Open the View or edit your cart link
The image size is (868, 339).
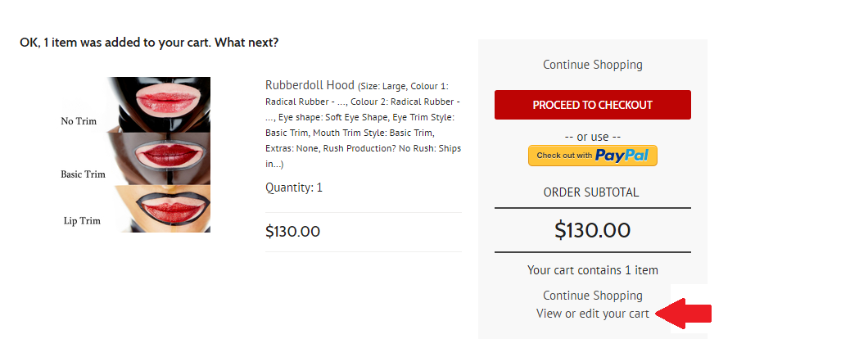[x=592, y=314]
